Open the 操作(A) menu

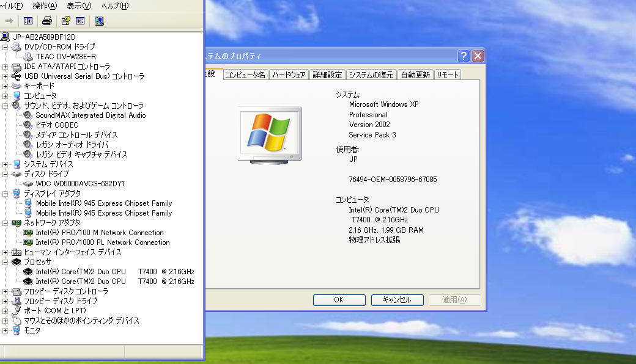pos(45,5)
